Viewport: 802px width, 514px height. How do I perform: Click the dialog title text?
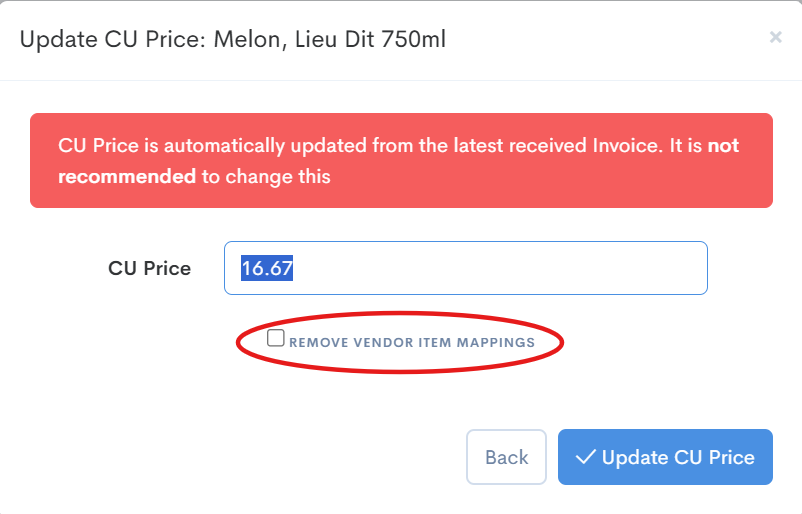pos(232,40)
